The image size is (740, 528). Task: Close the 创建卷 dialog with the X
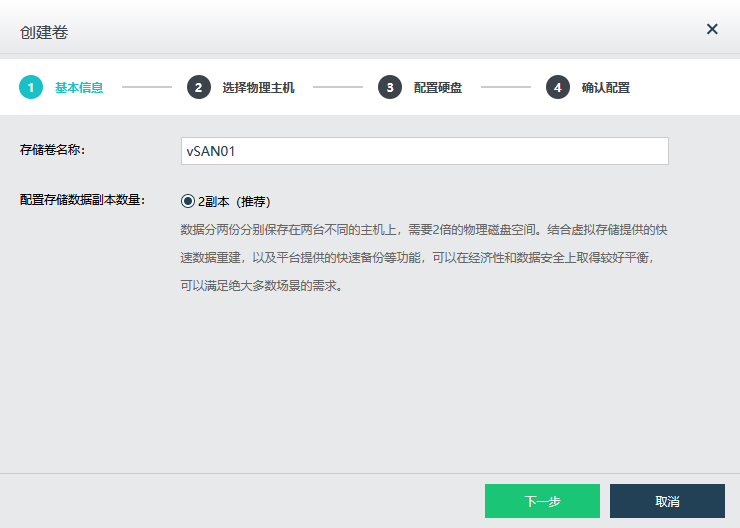coord(712,29)
